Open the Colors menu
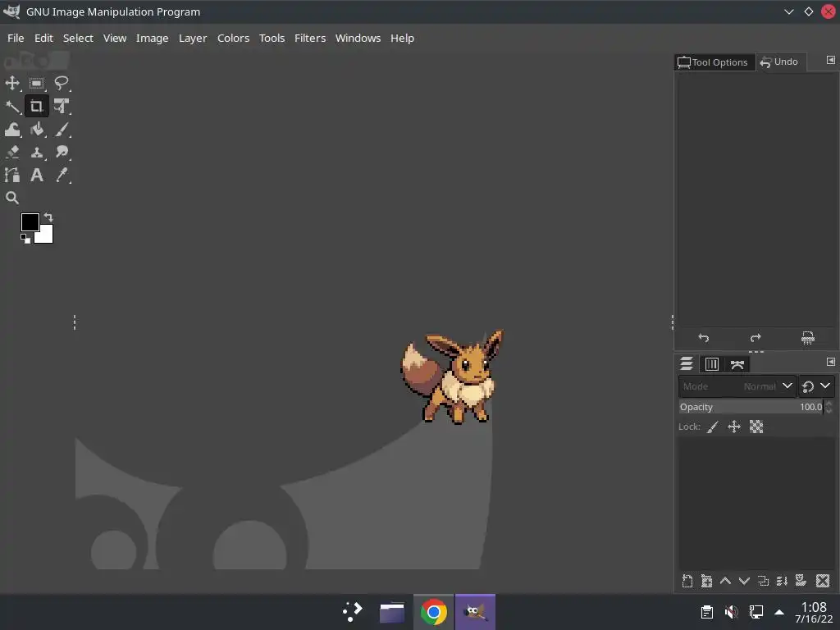 click(233, 38)
